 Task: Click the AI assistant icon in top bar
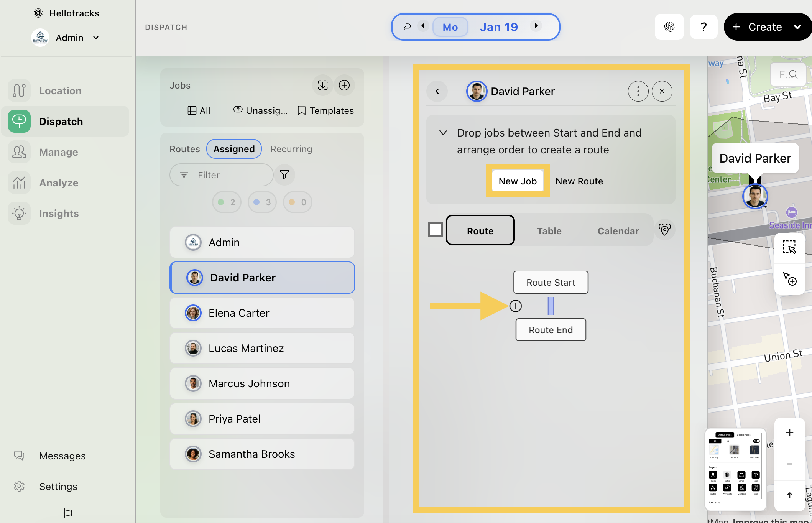pyautogui.click(x=669, y=27)
